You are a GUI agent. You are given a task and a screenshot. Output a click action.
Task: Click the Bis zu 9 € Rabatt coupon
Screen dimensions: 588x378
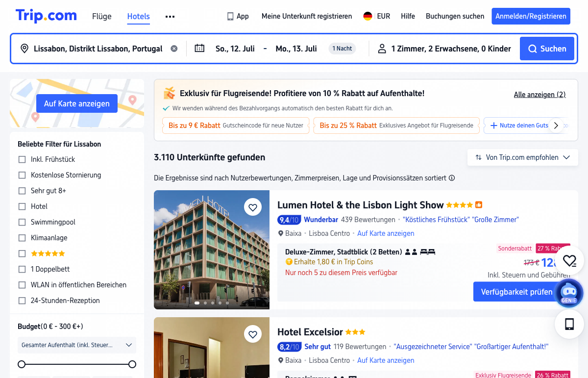click(x=236, y=126)
